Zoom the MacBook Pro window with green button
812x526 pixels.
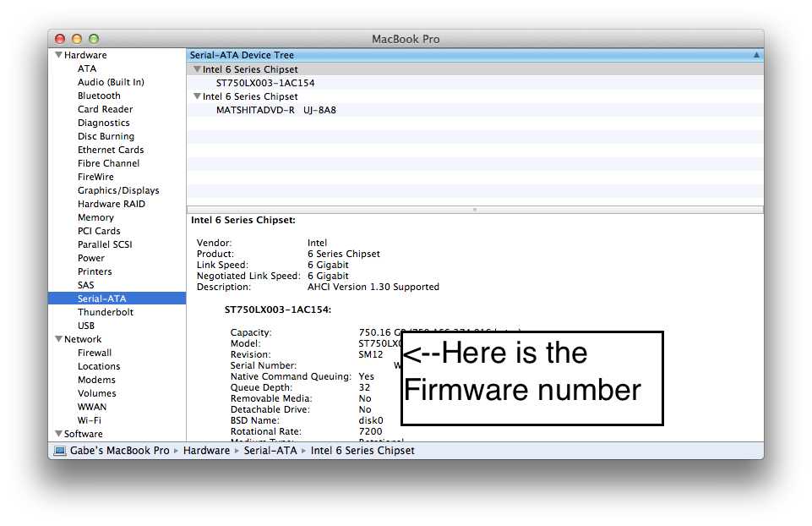click(94, 39)
